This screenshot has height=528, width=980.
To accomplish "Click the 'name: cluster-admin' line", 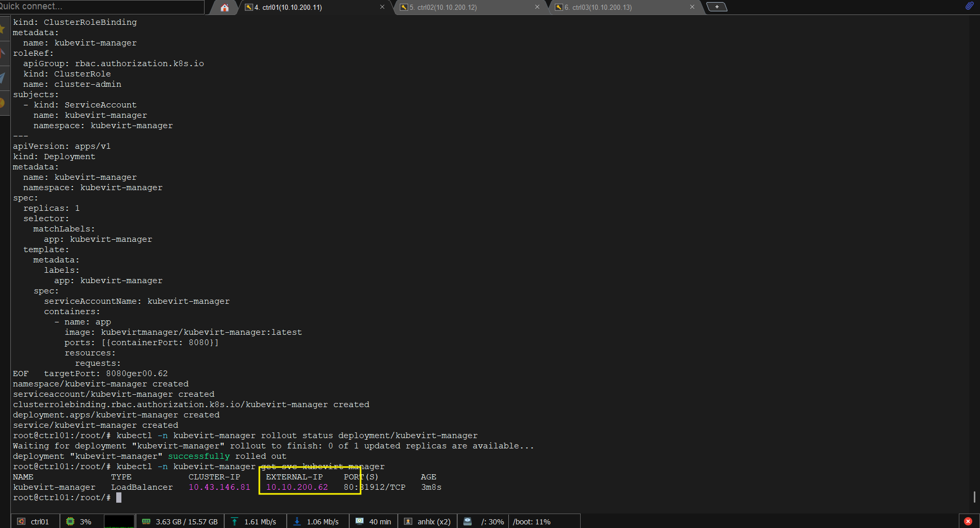I will (x=72, y=84).
